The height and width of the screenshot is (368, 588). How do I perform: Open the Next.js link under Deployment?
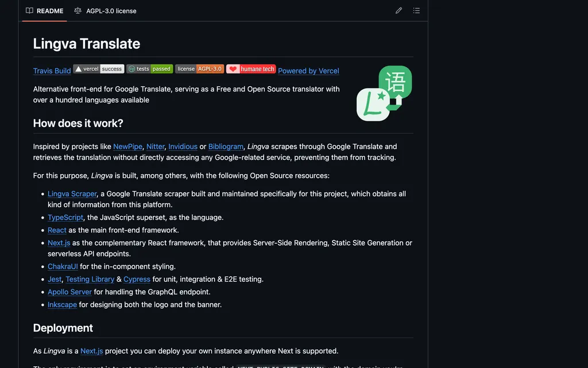(91, 351)
